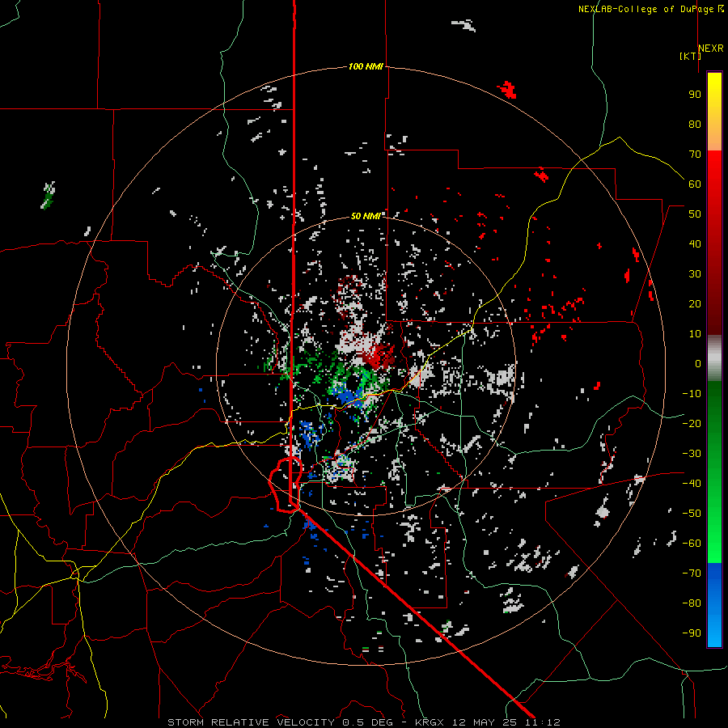
Task: Click the 80 value on the color scale
Action: [695, 125]
